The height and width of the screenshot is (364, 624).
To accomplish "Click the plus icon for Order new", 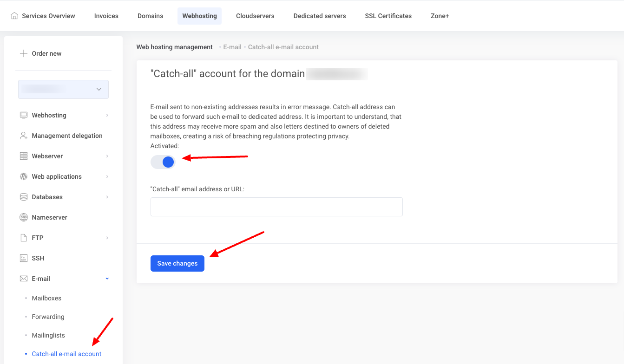I will [24, 53].
